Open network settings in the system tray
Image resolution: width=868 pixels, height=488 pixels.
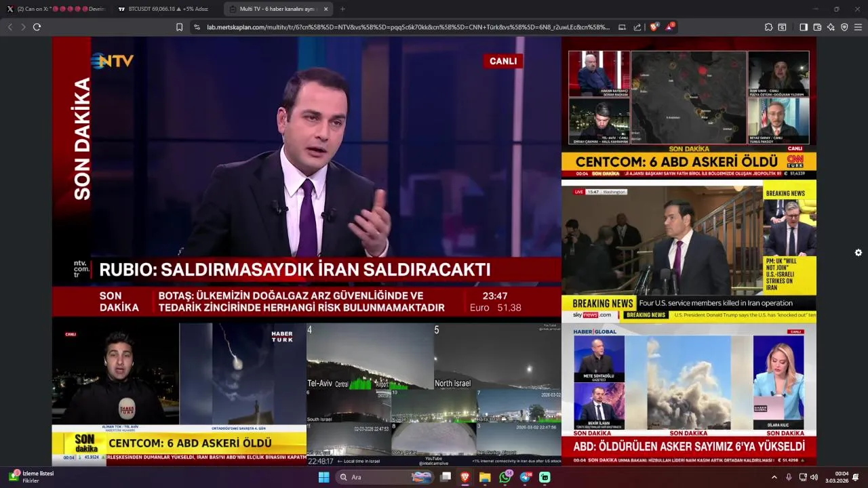tap(803, 477)
